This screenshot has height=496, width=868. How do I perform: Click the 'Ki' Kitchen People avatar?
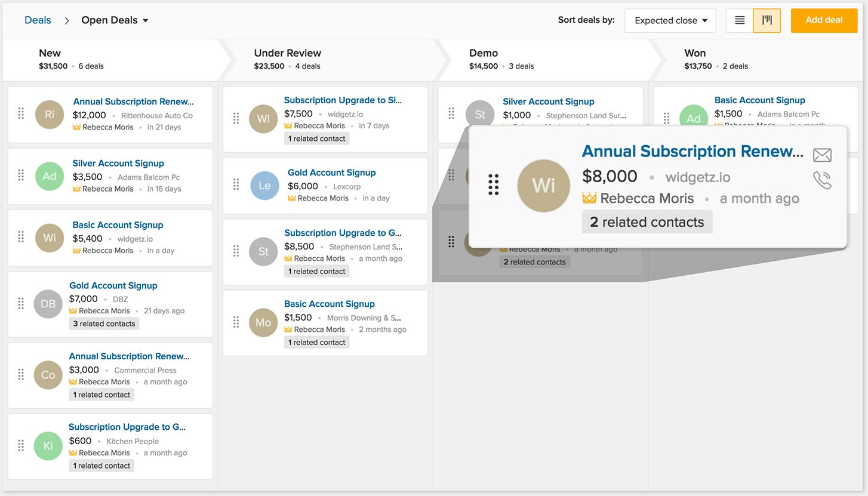pos(48,446)
